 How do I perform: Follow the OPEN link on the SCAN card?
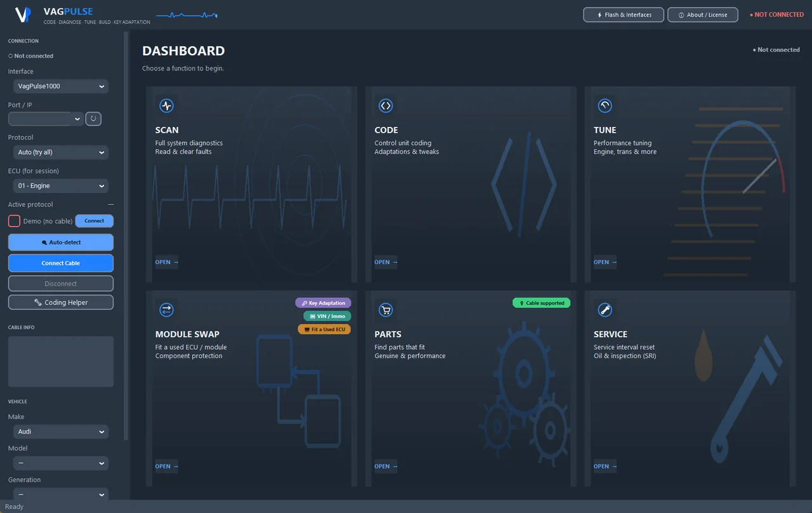coord(167,262)
